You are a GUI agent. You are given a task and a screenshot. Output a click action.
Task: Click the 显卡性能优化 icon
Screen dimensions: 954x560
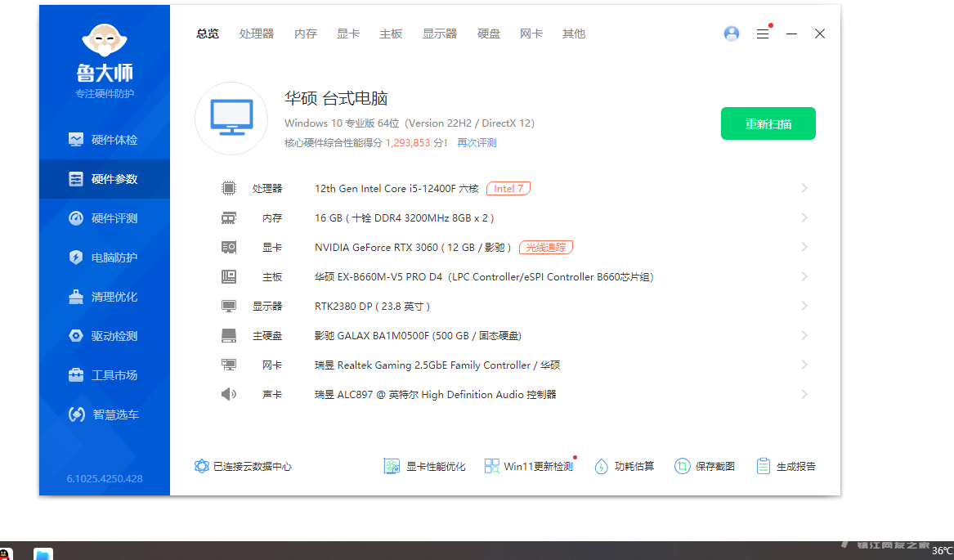pyautogui.click(x=392, y=466)
